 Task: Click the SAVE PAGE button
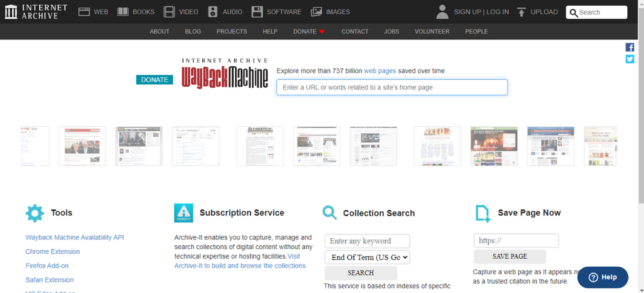pyautogui.click(x=509, y=256)
